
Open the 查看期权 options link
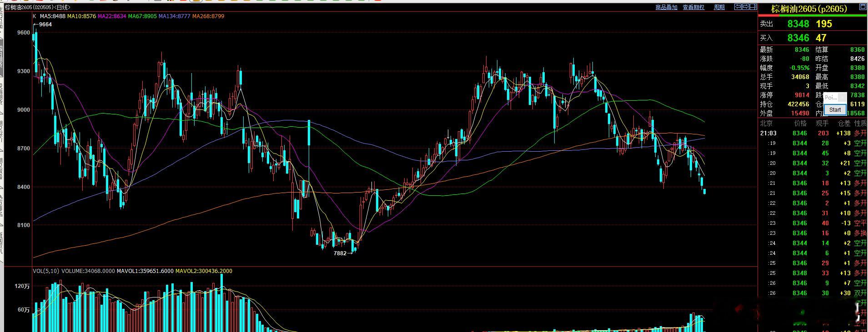pyautogui.click(x=693, y=7)
